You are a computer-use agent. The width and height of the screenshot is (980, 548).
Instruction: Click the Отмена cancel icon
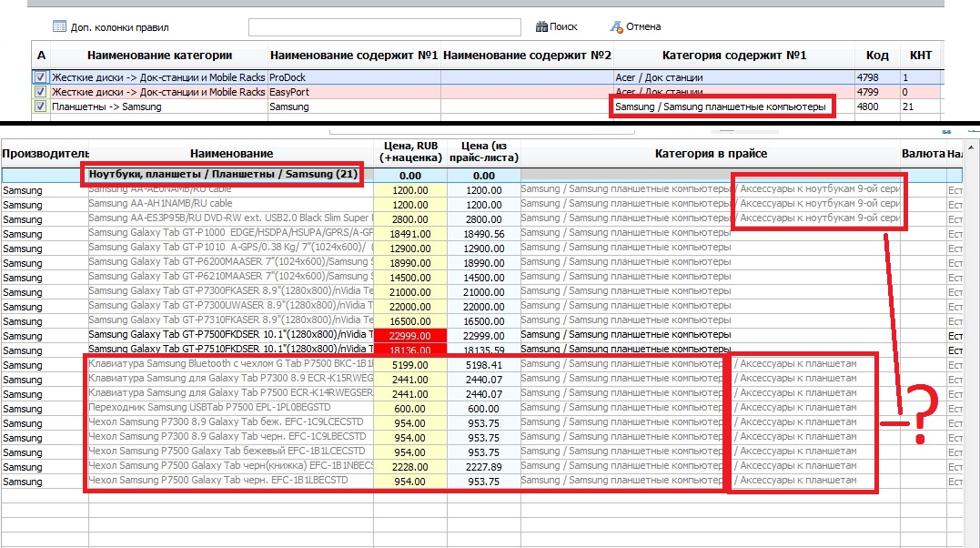point(616,27)
